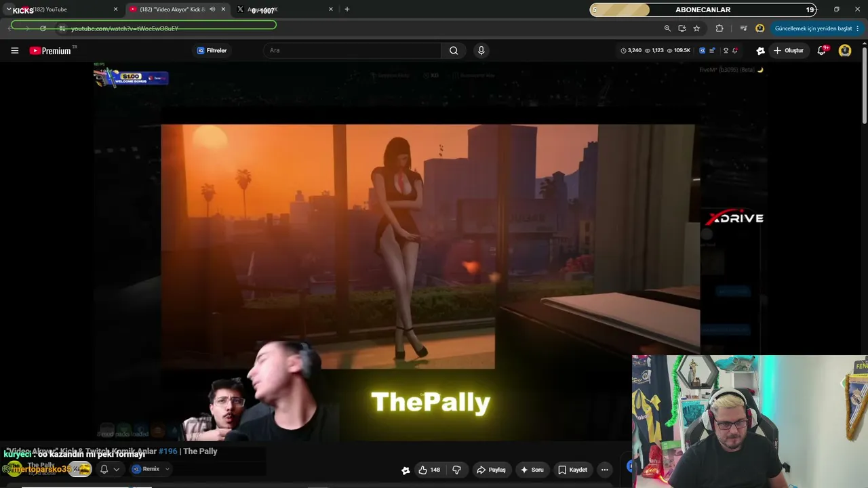The width and height of the screenshot is (868, 488).
Task: Click the 3,240 clock stat
Action: pos(631,50)
